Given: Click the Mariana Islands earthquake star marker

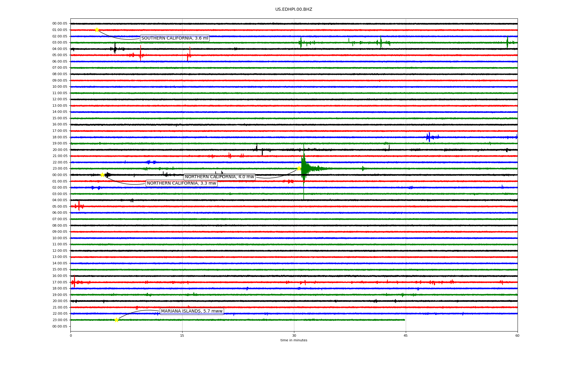Looking at the screenshot, I should pyautogui.click(x=116, y=320).
